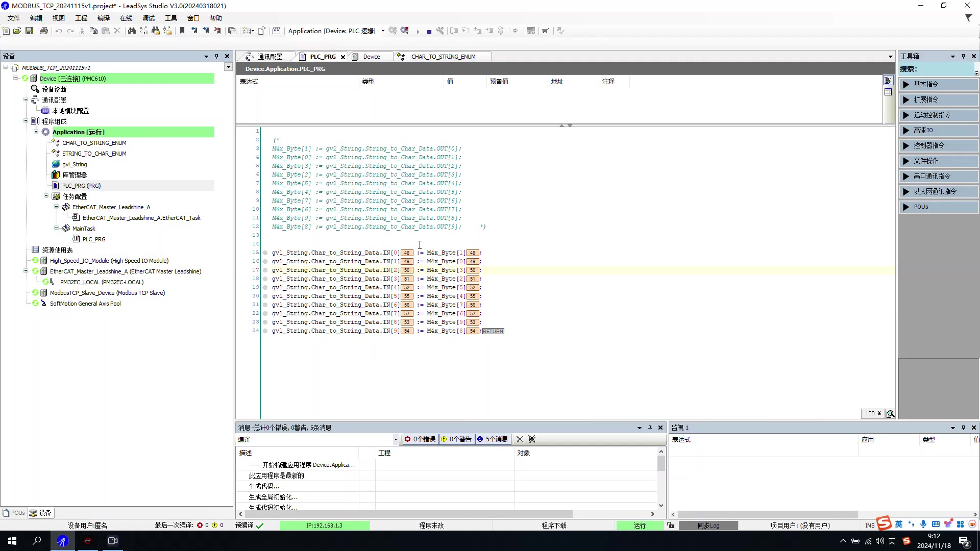Expand the 以太网通讯指令 toolbox category
This screenshot has height=551, width=980.
tap(938, 192)
